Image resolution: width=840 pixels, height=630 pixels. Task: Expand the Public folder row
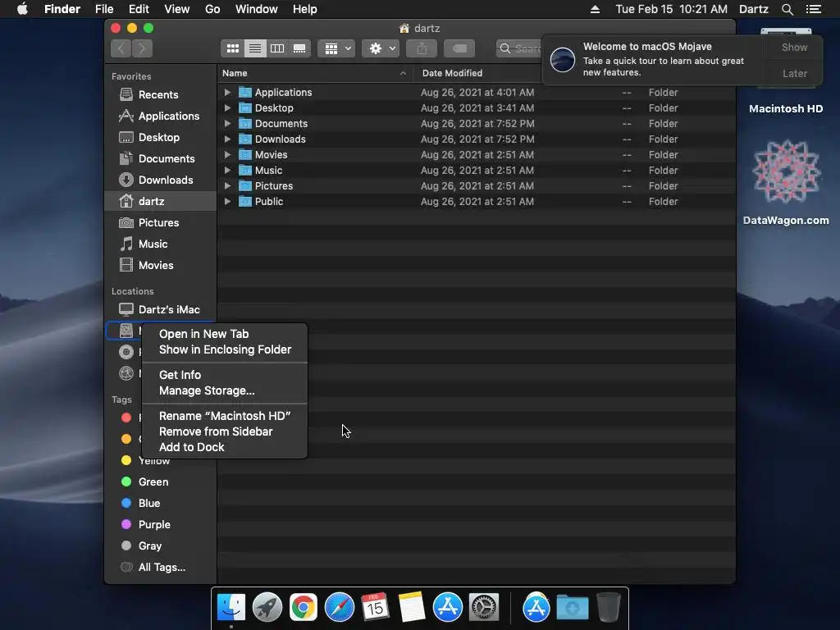click(227, 202)
